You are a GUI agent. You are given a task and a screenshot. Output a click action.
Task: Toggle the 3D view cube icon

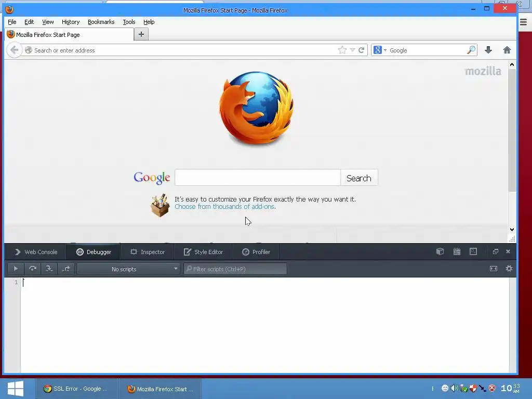(440, 251)
